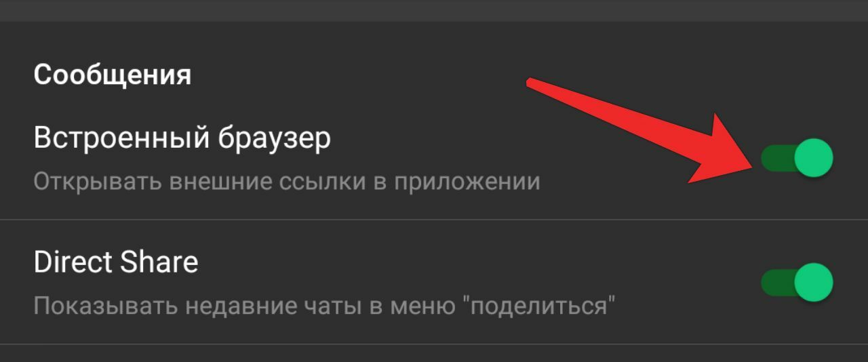Tap the green knob of the browser toggle
This screenshot has width=868, height=362.
[x=813, y=158]
